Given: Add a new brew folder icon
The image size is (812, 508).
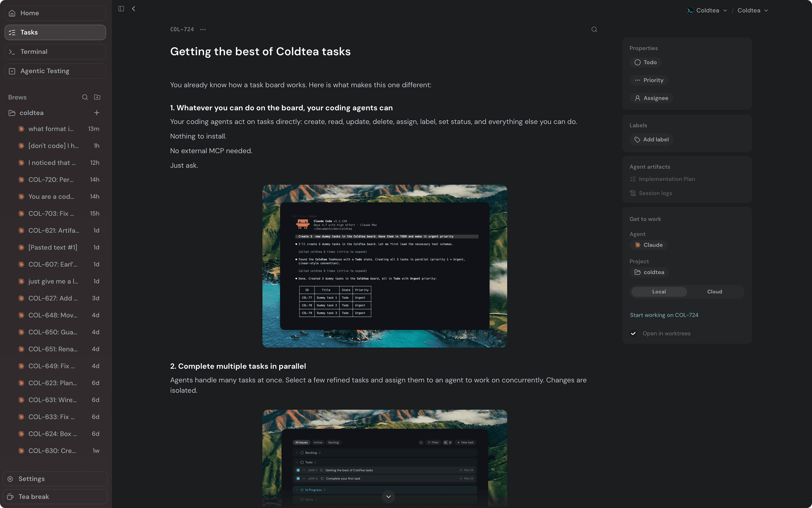Looking at the screenshot, I should tap(97, 97).
